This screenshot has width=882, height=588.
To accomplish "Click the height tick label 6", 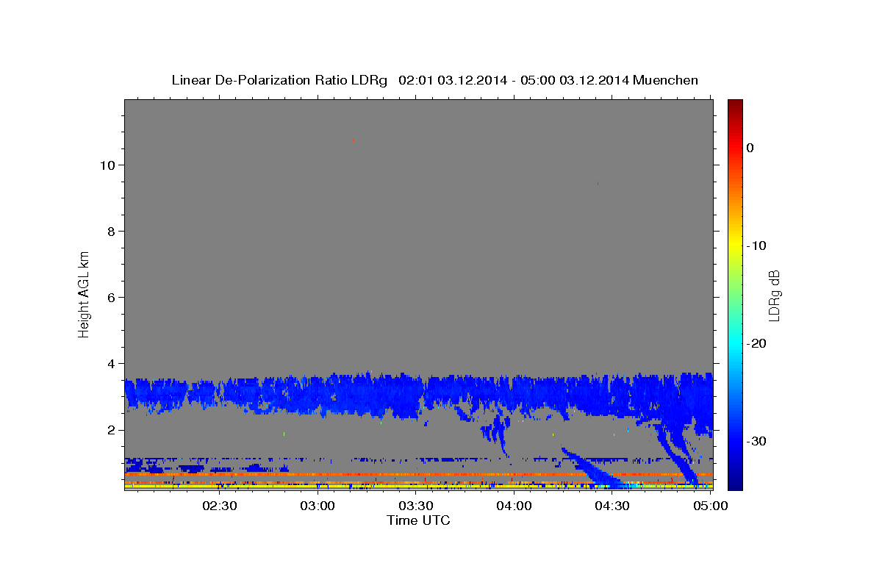I will pyautogui.click(x=110, y=298).
